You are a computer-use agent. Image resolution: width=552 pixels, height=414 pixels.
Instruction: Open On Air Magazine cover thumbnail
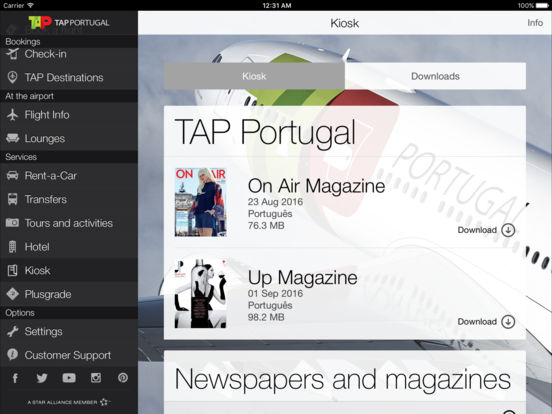click(201, 202)
